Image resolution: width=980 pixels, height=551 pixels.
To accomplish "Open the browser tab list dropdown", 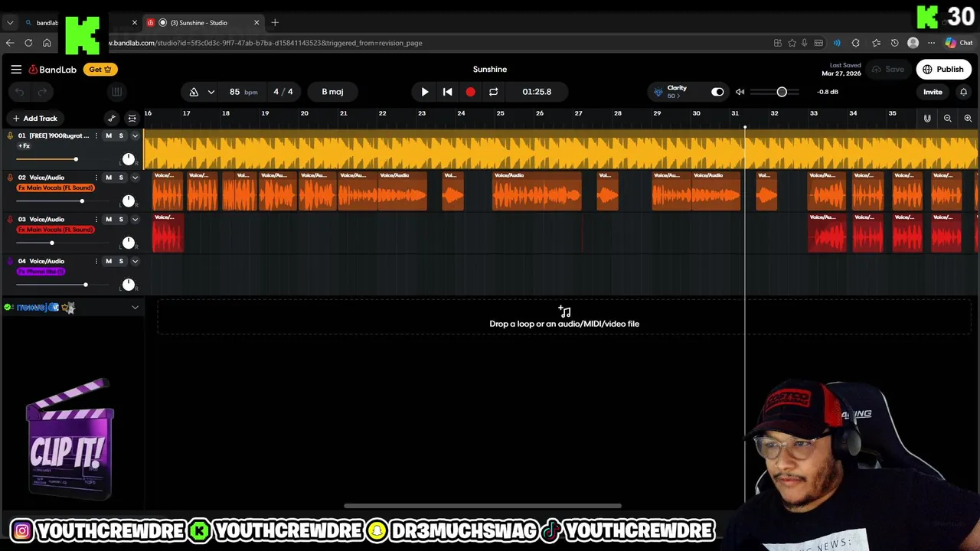I will tap(10, 23).
